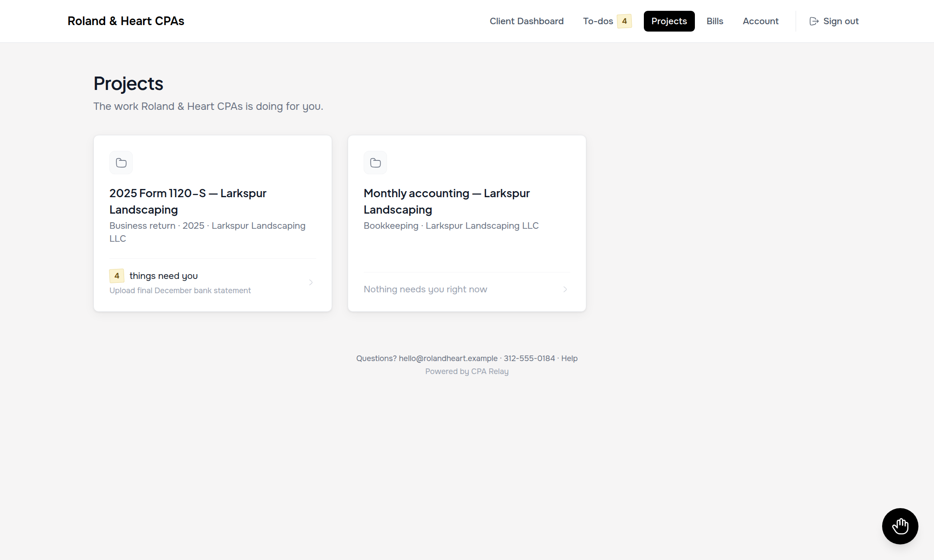Click Nothing needs you right now

425,289
